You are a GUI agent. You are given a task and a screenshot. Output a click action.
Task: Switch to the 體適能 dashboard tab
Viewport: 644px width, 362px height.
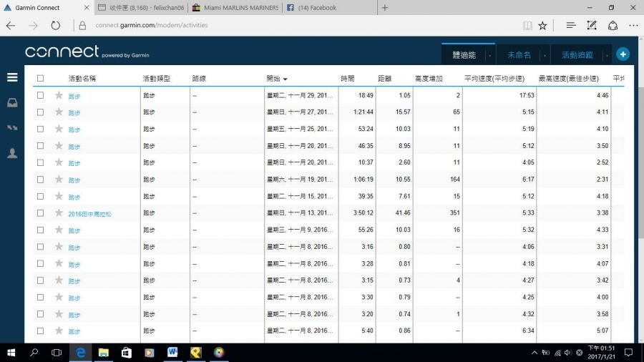[464, 55]
